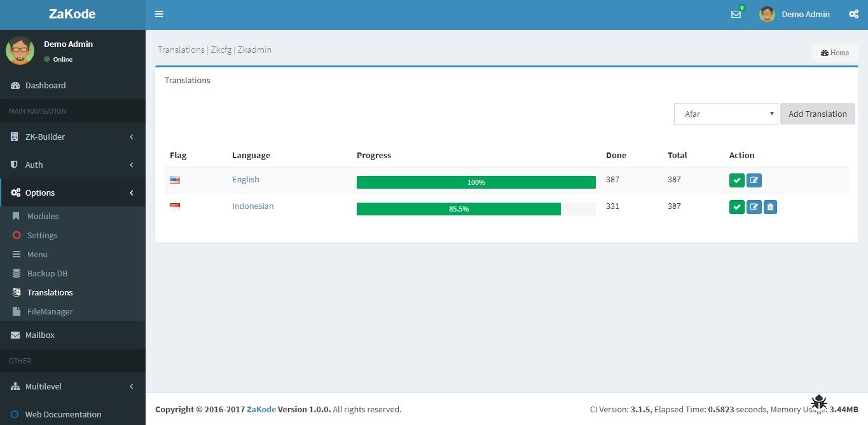Click the Language column header
Screen dimensions: 868x425
click(x=251, y=155)
